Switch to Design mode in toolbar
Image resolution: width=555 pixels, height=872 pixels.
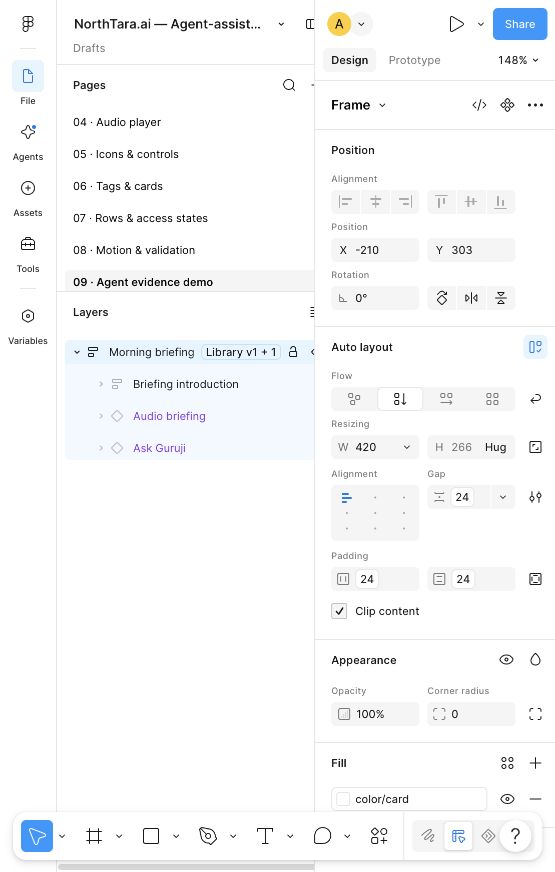pos(458,836)
